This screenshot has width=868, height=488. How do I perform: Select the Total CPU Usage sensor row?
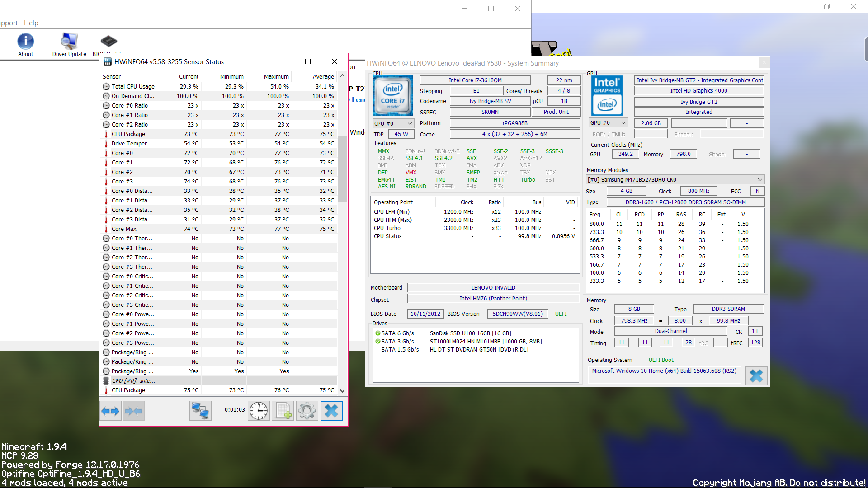pos(133,87)
